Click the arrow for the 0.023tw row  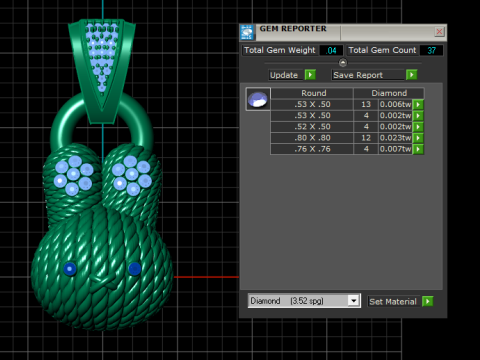tap(418, 138)
